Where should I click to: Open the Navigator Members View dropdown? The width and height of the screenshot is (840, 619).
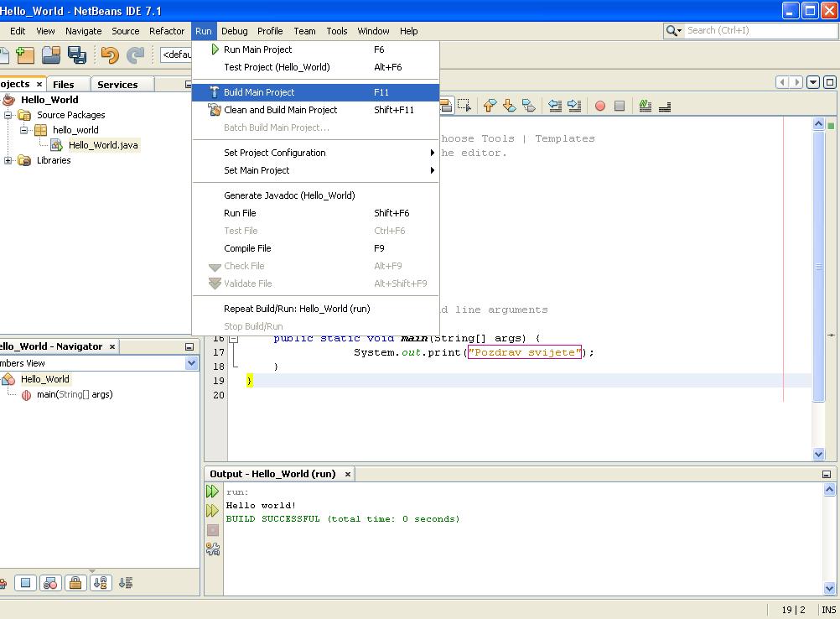coord(191,363)
